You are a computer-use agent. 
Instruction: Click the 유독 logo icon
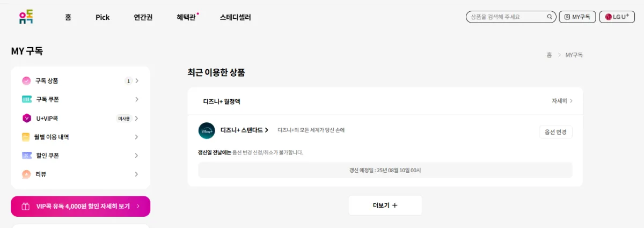(25, 17)
